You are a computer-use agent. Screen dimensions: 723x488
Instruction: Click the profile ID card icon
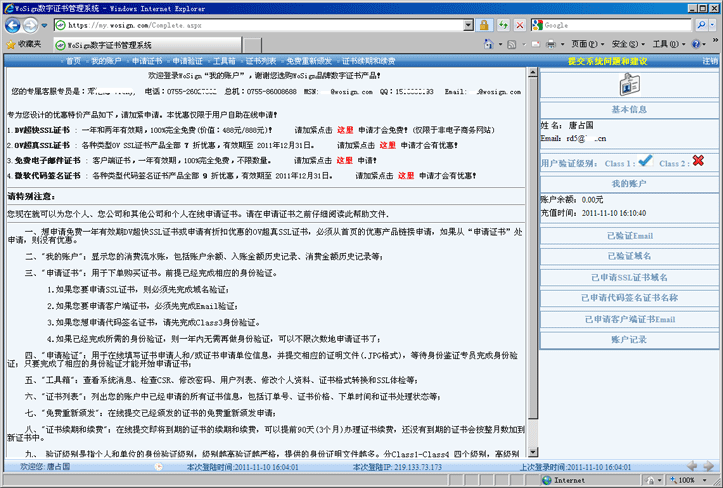629,84
